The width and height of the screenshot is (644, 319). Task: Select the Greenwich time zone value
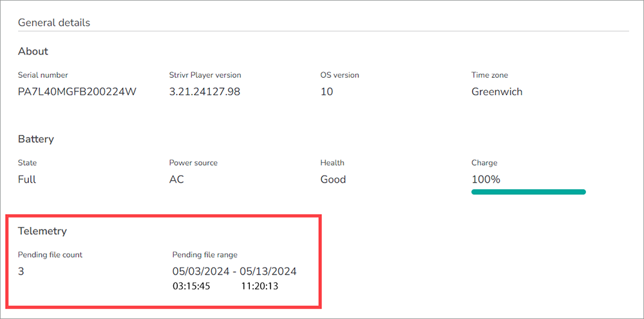497,92
